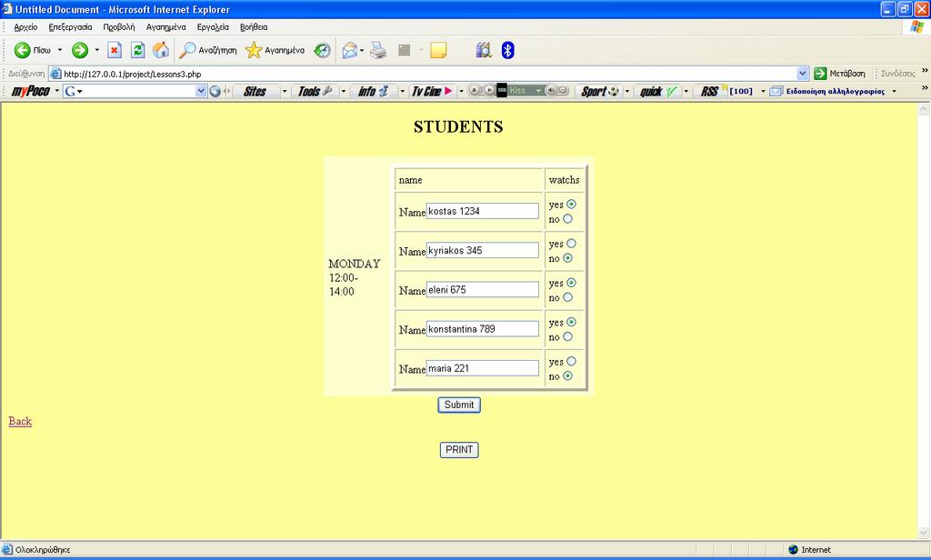Select yes for maria 221
Image resolution: width=931 pixels, height=560 pixels.
coord(571,361)
